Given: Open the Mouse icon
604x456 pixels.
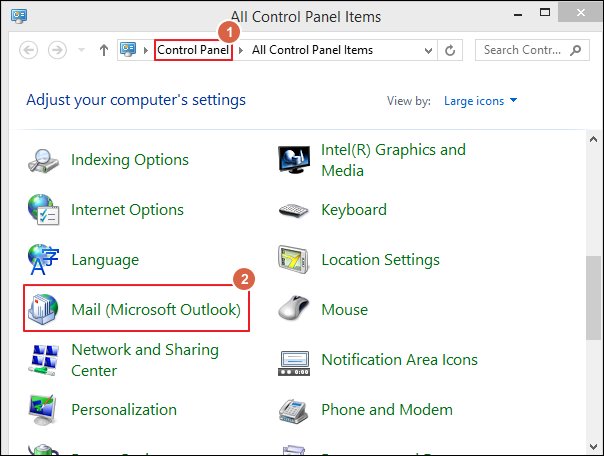Looking at the screenshot, I should point(294,308).
